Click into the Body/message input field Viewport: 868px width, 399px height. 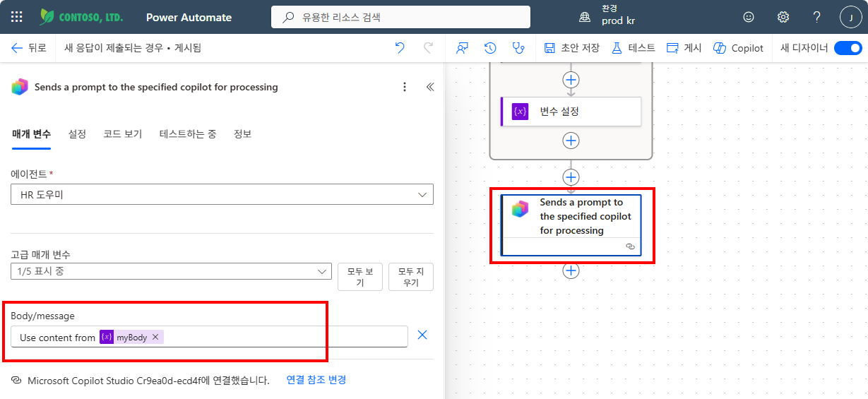(209, 337)
